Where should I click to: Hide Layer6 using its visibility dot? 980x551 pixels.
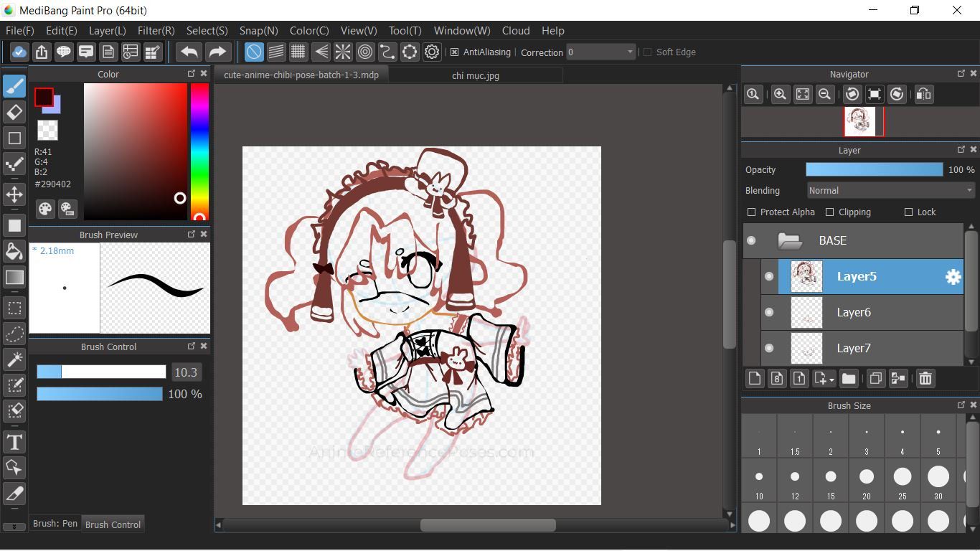(769, 312)
